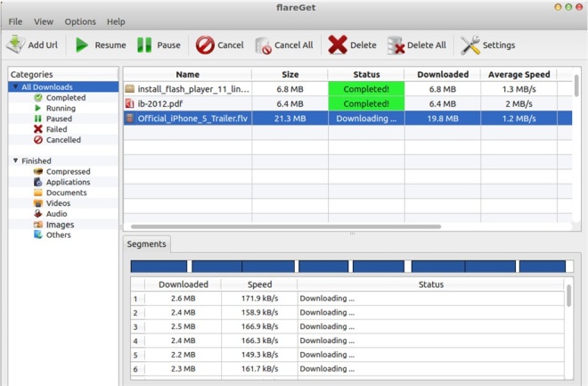Click the Applications category icon

pyautogui.click(x=38, y=182)
